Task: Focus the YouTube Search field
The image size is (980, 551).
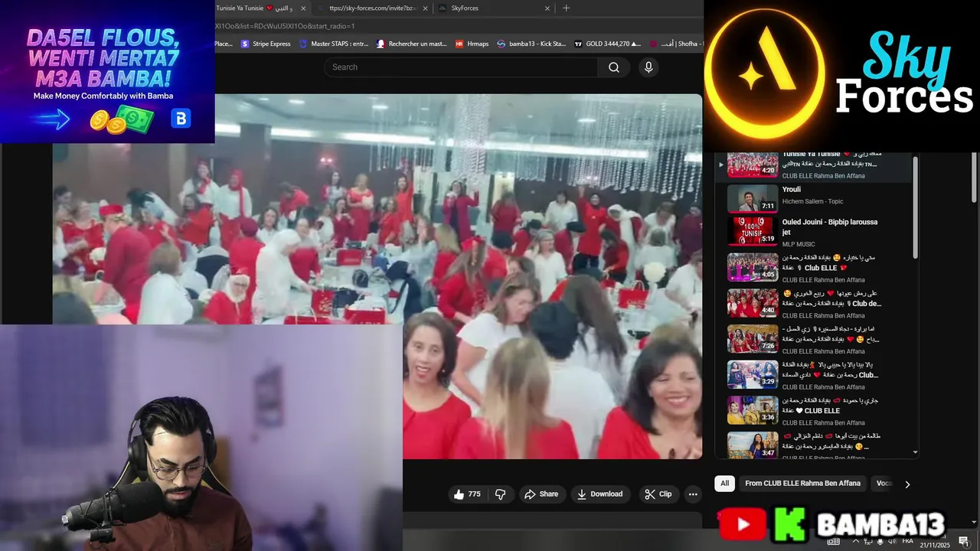Action: click(x=462, y=67)
